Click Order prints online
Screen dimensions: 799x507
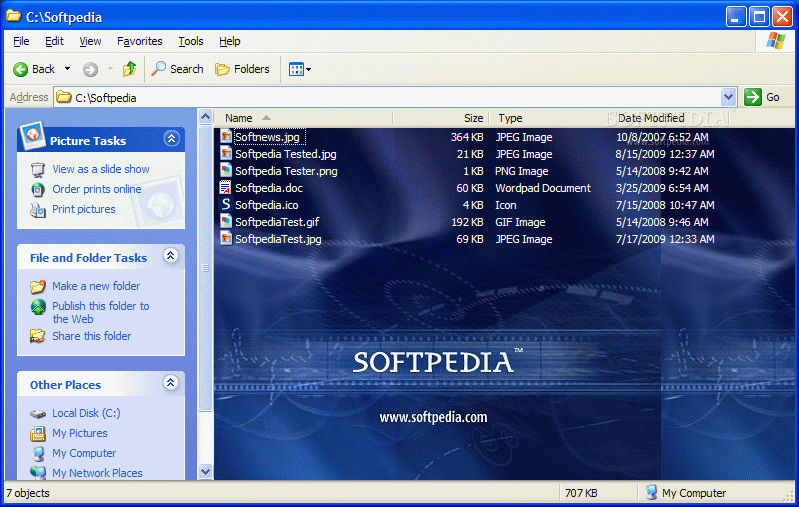point(97,189)
